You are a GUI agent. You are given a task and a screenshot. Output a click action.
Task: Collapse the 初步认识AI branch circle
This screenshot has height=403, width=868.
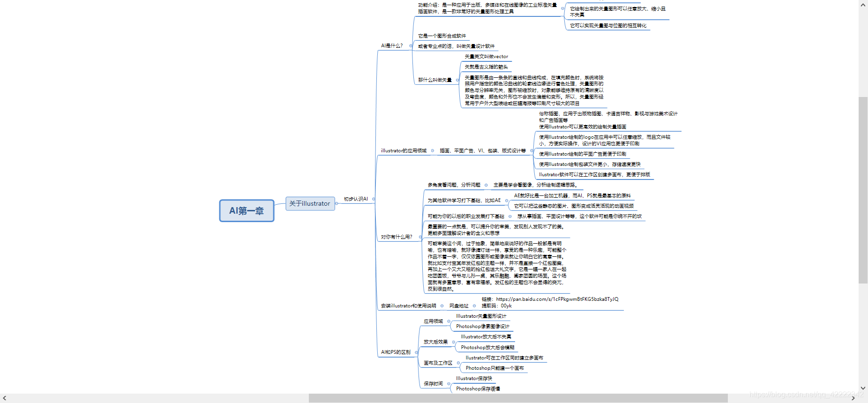[x=374, y=199]
